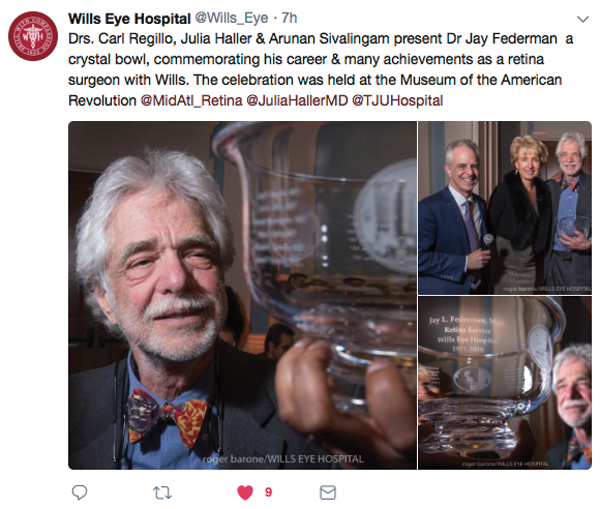600x509 pixels.
Task: Click the reply speech bubble icon
Action: [x=80, y=492]
